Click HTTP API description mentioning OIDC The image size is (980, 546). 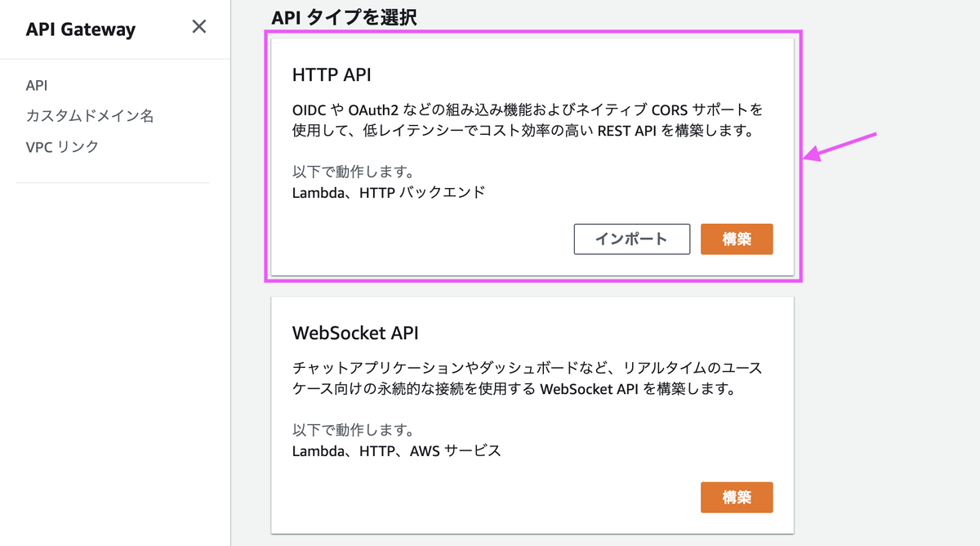click(528, 120)
